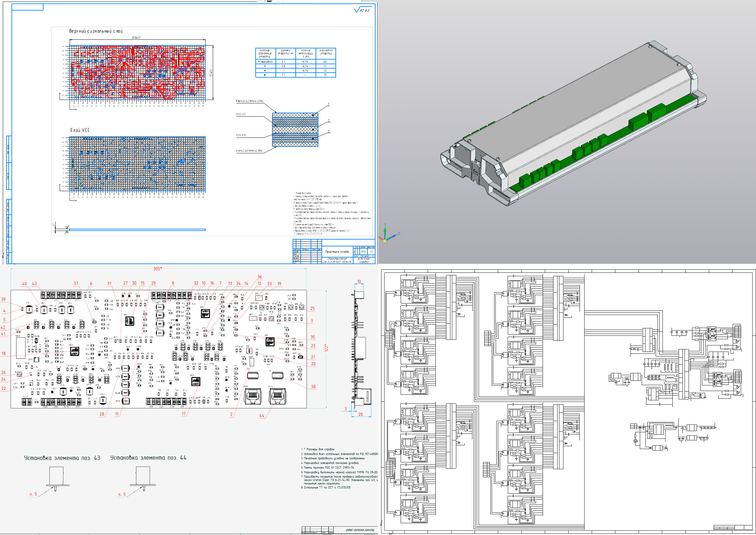Image resolution: width=756 pixels, height=535 pixels.
Task: Click red callout number 38
Action: (x=313, y=387)
